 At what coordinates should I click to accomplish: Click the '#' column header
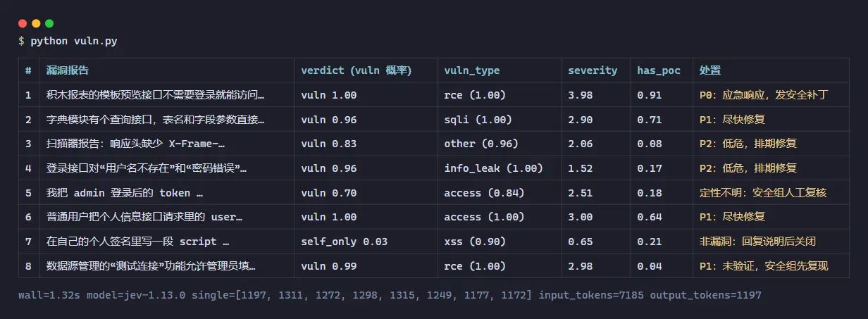tap(28, 70)
